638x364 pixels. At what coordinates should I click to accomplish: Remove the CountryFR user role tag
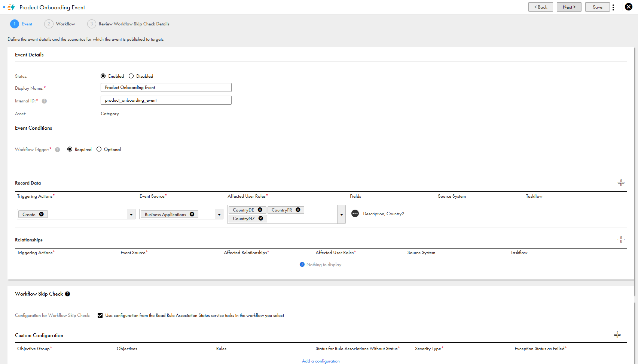click(x=298, y=210)
